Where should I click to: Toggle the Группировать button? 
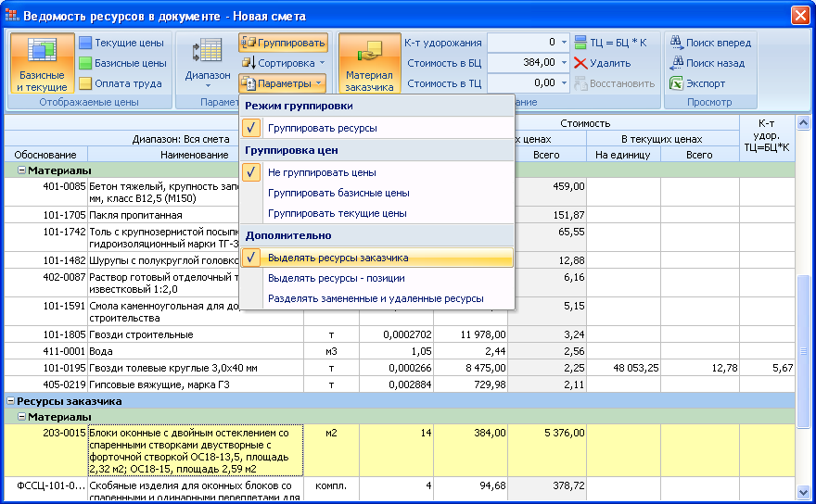[x=284, y=43]
